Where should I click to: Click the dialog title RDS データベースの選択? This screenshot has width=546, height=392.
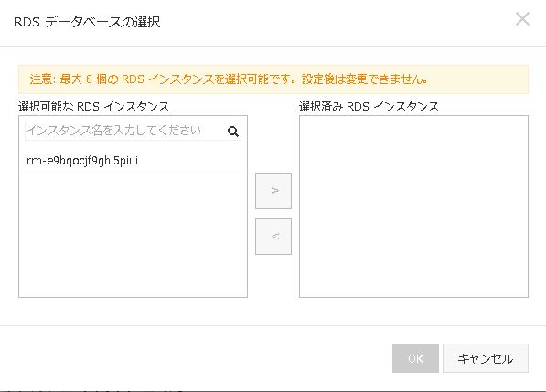click(x=87, y=22)
